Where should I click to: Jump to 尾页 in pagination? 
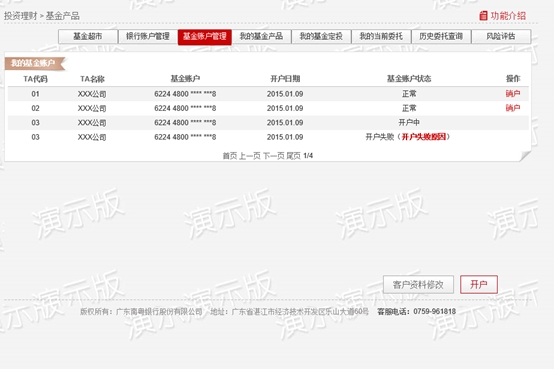tap(293, 156)
